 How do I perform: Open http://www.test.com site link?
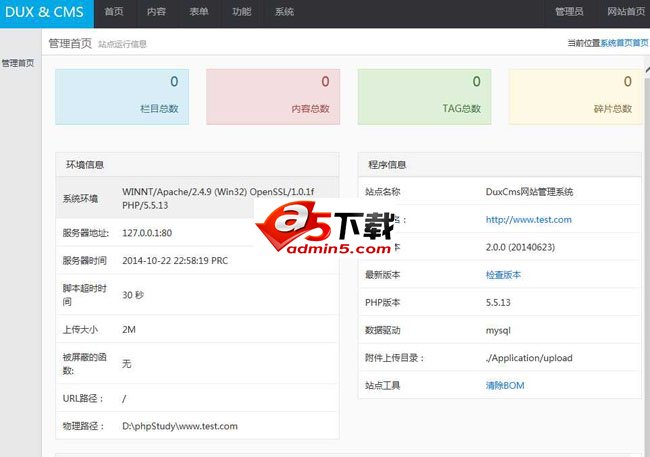529,220
